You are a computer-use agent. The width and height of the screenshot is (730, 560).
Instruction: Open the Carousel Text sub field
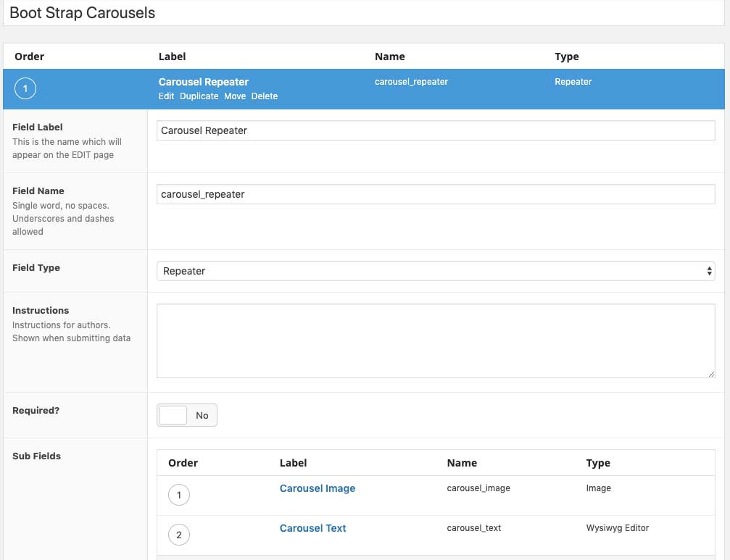[x=312, y=528]
